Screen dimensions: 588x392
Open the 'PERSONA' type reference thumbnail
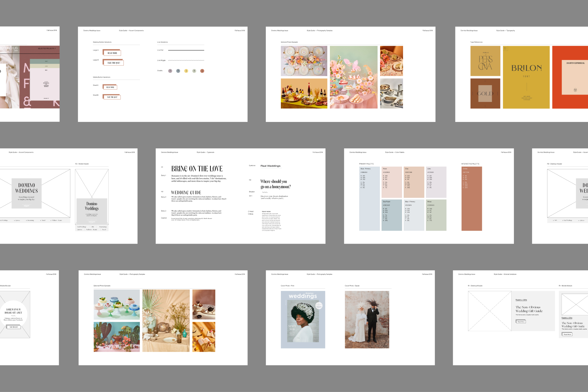pos(485,61)
